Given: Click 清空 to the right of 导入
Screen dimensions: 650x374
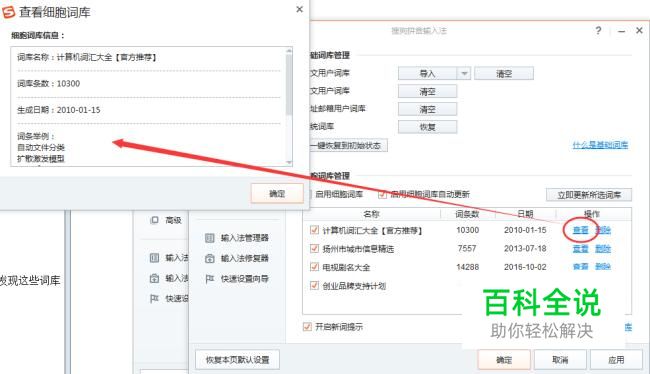Looking at the screenshot, I should point(504,73).
